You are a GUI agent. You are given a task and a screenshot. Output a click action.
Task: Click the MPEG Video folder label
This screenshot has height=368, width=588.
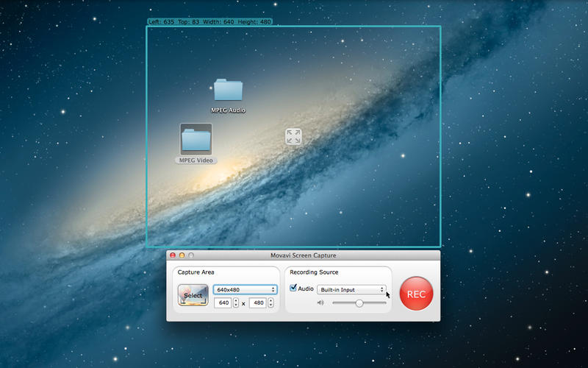pos(196,160)
